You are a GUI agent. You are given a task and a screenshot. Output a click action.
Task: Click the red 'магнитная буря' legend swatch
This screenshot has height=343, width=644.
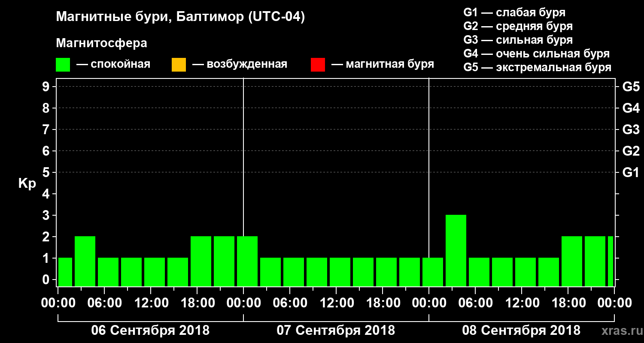tap(318, 65)
